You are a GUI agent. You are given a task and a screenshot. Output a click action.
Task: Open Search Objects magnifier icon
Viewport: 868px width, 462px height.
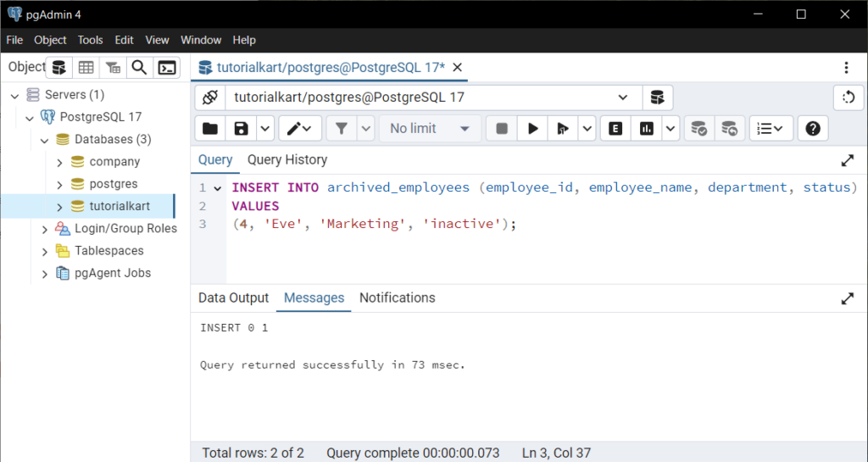(140, 68)
